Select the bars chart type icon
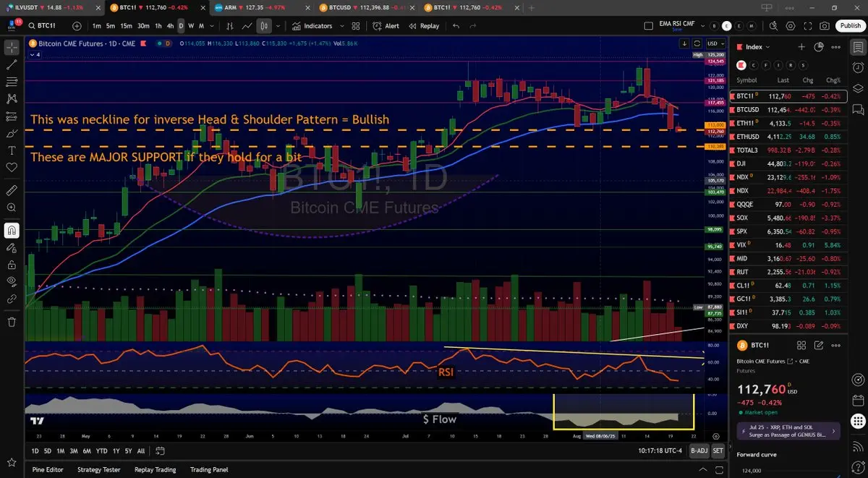The width and height of the screenshot is (868, 478). pyautogui.click(x=231, y=26)
